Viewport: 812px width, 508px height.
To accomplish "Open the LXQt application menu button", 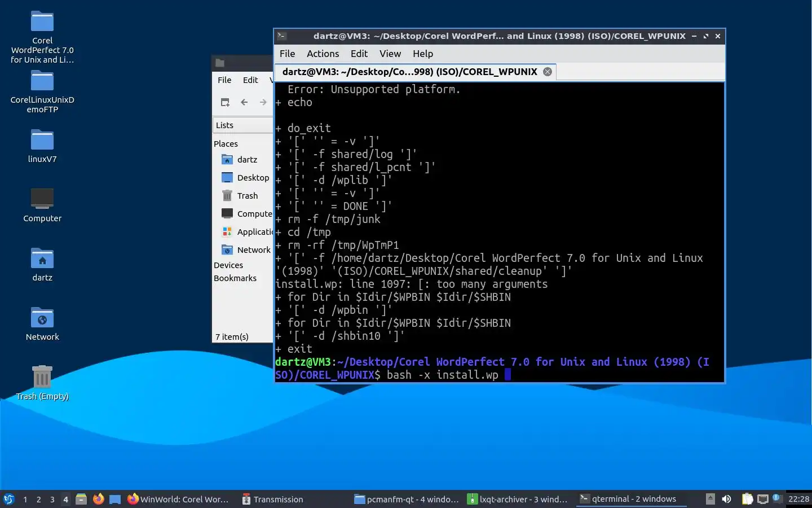I will point(8,499).
